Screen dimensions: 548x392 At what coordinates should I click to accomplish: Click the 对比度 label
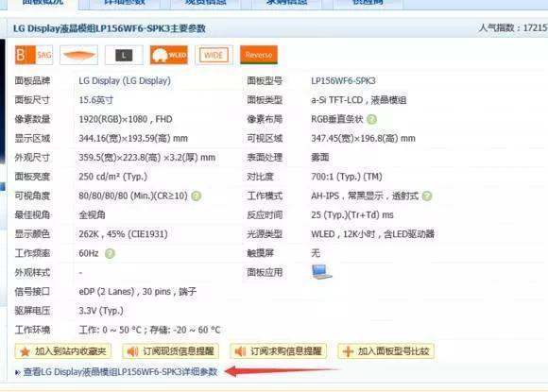click(x=260, y=177)
